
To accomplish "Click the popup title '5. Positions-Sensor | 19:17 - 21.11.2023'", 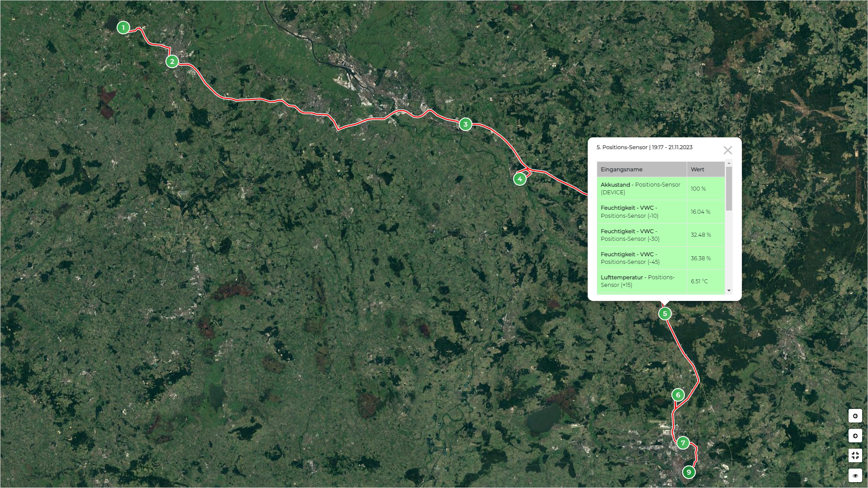I will [644, 147].
